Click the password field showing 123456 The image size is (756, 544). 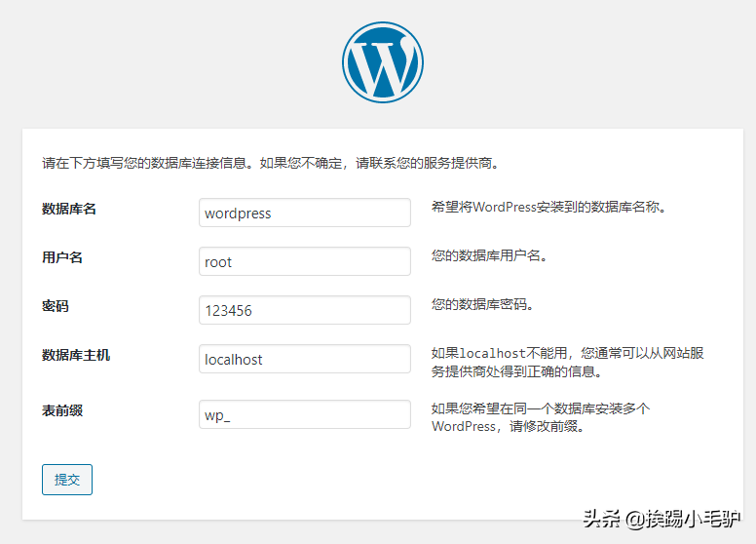click(x=305, y=310)
